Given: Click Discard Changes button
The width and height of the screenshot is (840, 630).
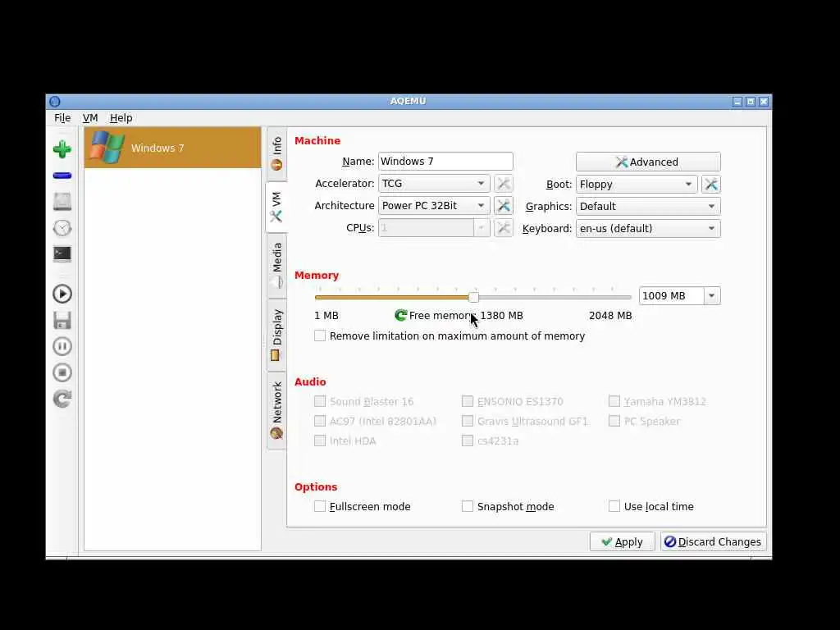Looking at the screenshot, I should (x=714, y=541).
